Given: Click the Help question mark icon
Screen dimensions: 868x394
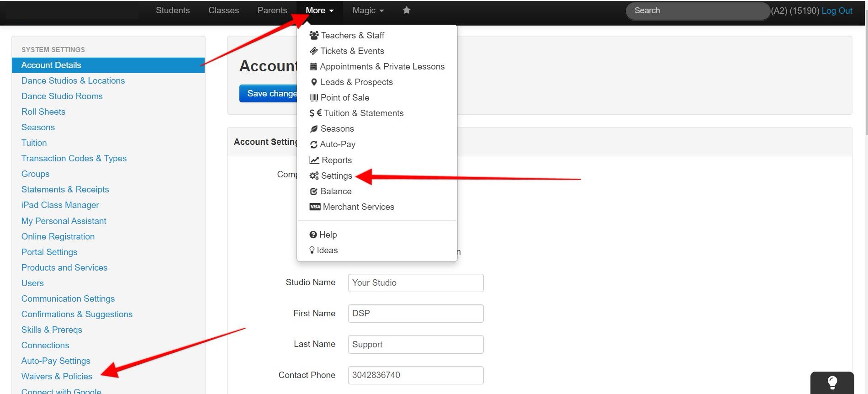Looking at the screenshot, I should click(x=313, y=234).
